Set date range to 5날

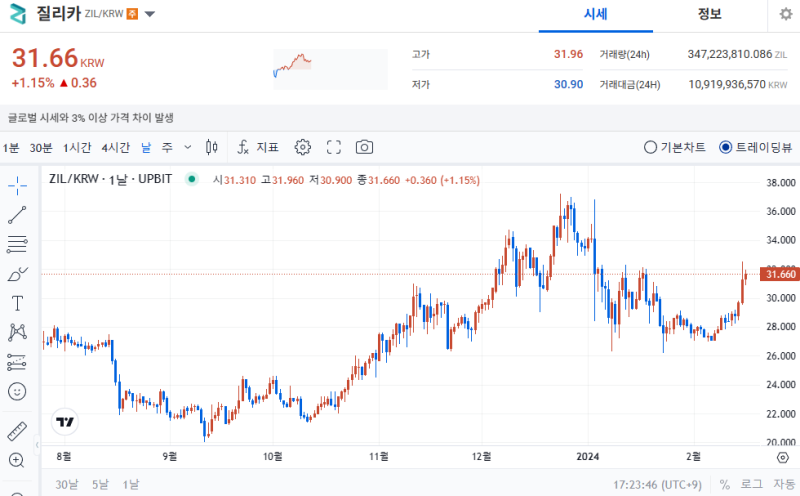(x=101, y=484)
